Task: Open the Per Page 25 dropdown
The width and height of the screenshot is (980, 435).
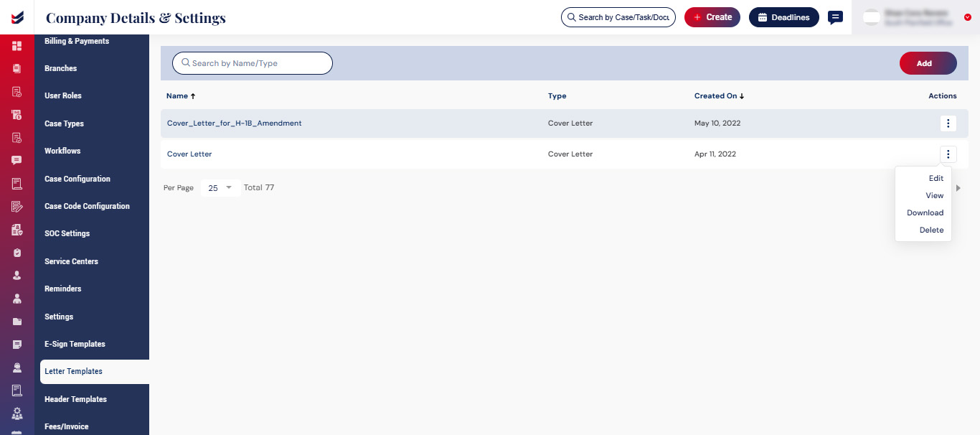Action: coord(220,187)
